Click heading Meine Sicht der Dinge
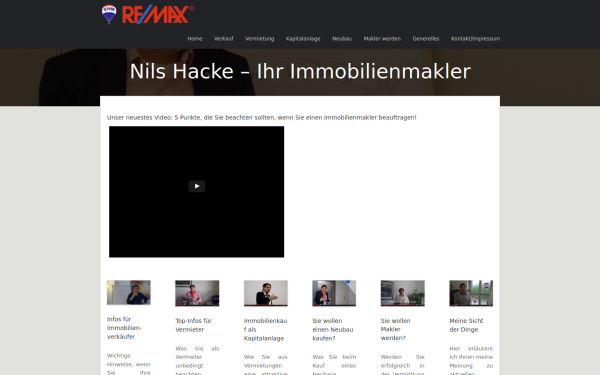Viewport: 600px width, 375px height. click(466, 325)
